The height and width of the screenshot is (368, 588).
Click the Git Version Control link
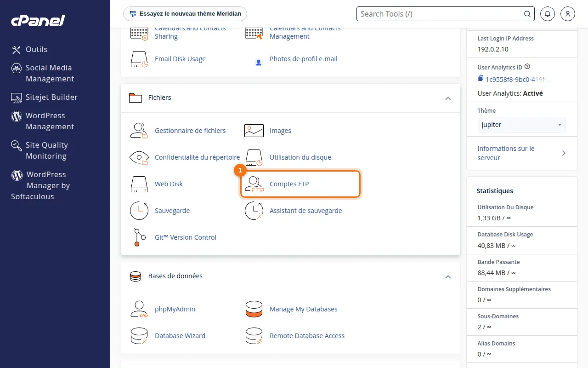pos(186,237)
